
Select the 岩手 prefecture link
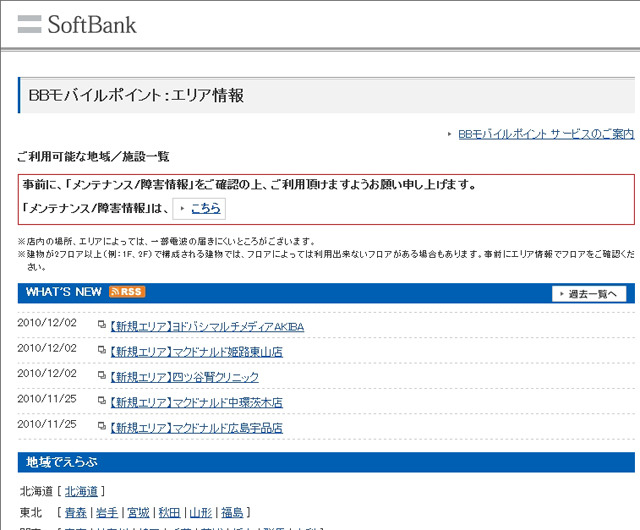(x=107, y=512)
